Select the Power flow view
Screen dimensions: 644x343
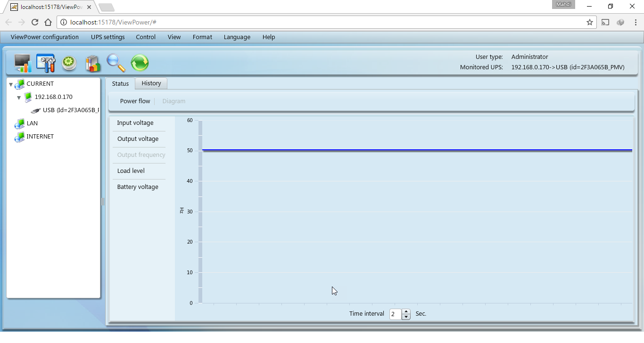pos(135,101)
